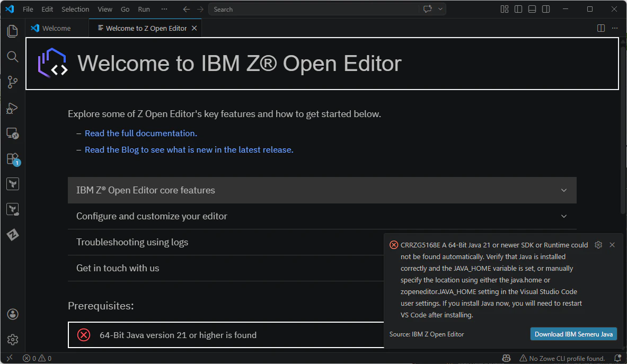This screenshot has height=364, width=627.
Task: Open the second Zowe tree icon with dot
Action: click(12, 209)
